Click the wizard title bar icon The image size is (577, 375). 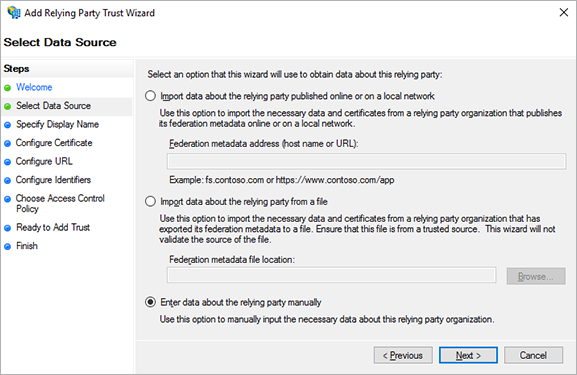(x=14, y=13)
